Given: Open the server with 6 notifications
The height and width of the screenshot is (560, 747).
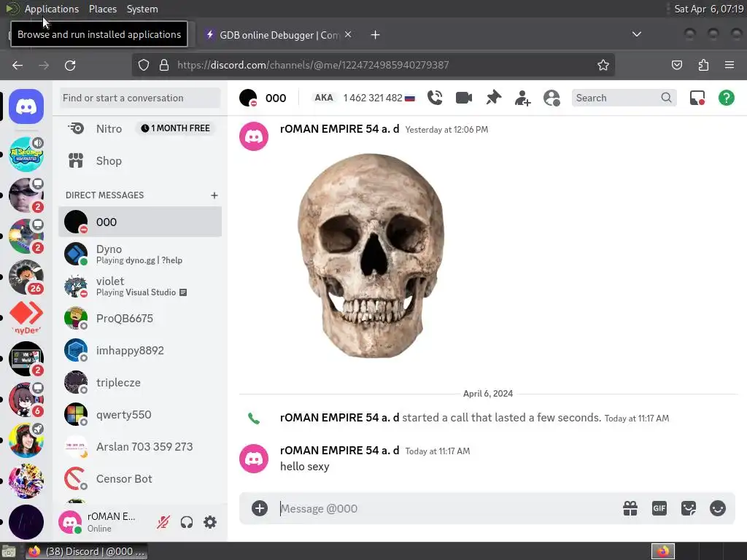Looking at the screenshot, I should point(26,400).
